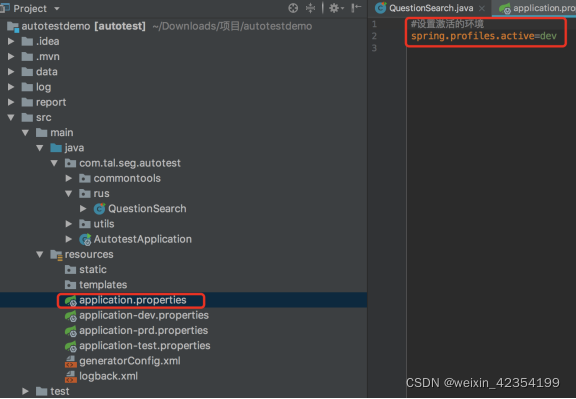Click the main folder icon

[42, 133]
